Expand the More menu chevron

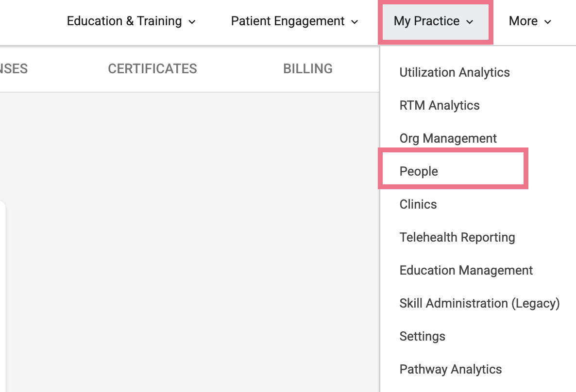(547, 22)
